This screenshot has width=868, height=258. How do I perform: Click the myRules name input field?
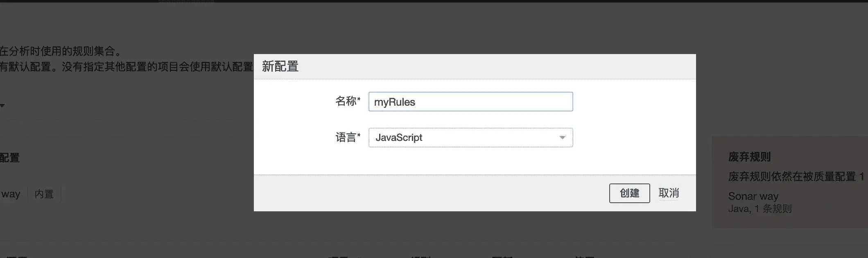point(470,102)
